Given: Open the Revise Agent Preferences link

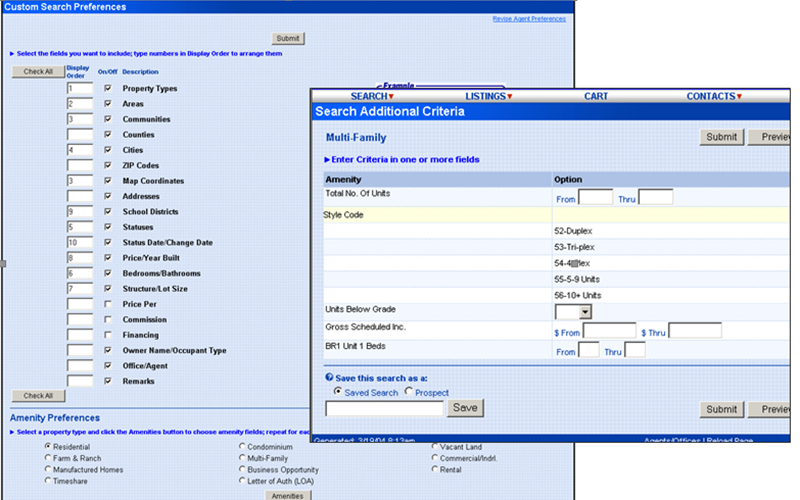Looking at the screenshot, I should coord(530,19).
